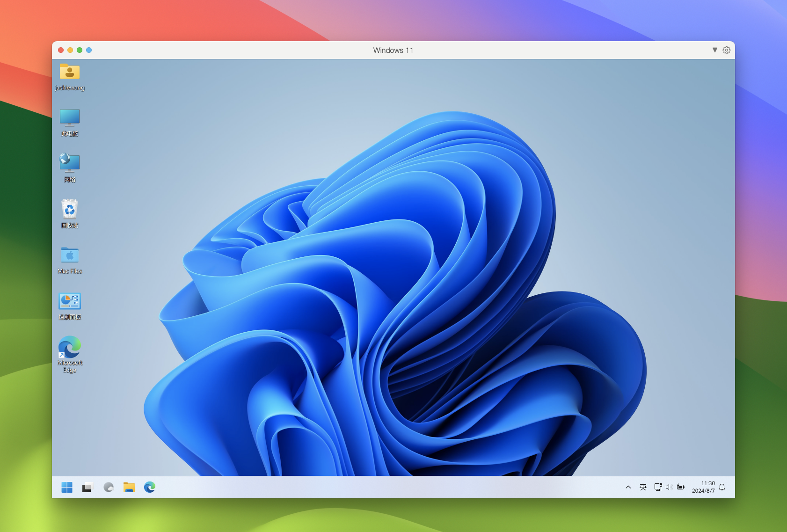Click the yellow minimize window button
Viewport: 787px width, 532px height.
click(x=70, y=50)
